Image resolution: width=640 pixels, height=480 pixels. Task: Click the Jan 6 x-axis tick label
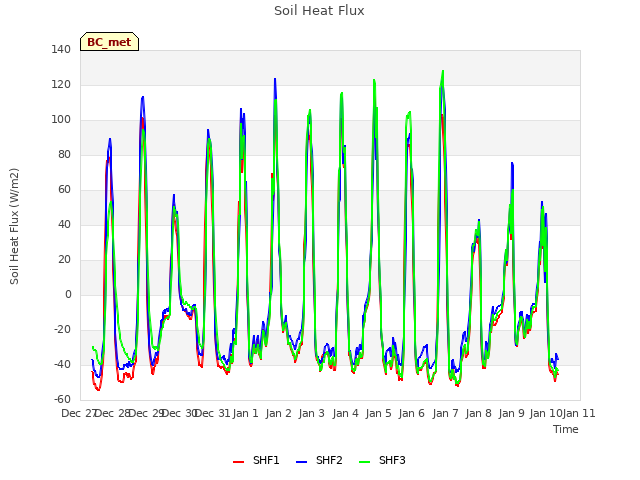coord(411,413)
